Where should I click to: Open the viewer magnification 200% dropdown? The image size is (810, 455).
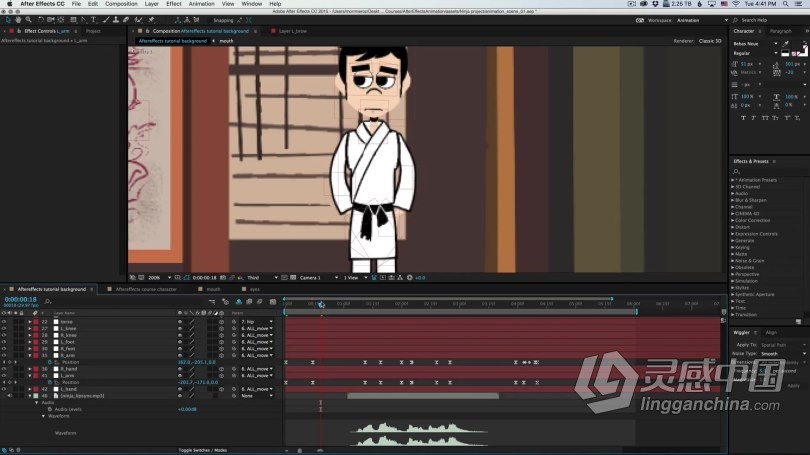coord(159,278)
